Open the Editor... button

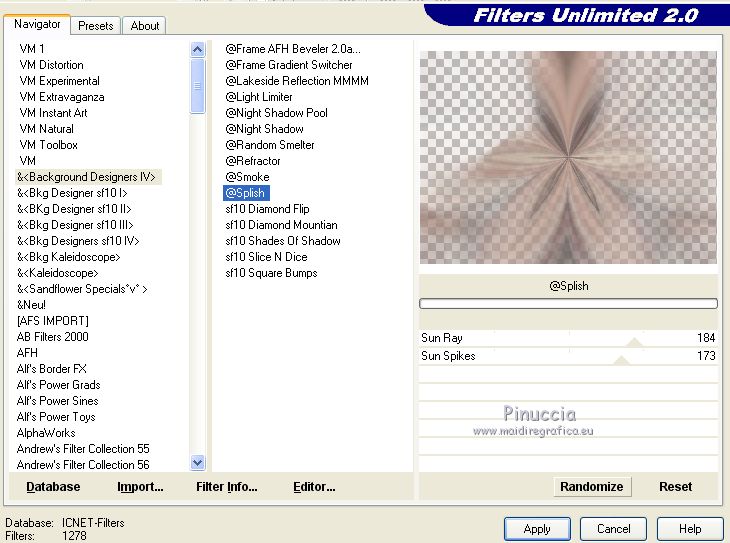[x=314, y=487]
